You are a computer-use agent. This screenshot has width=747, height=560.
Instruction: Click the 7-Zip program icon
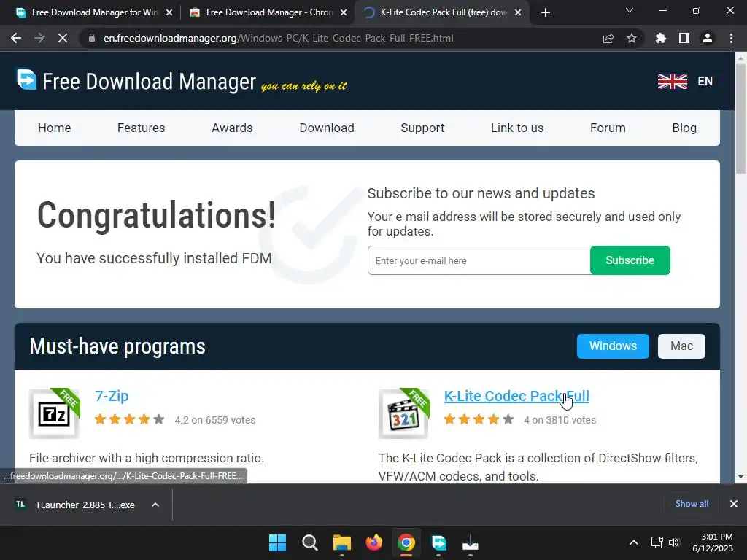tap(54, 413)
